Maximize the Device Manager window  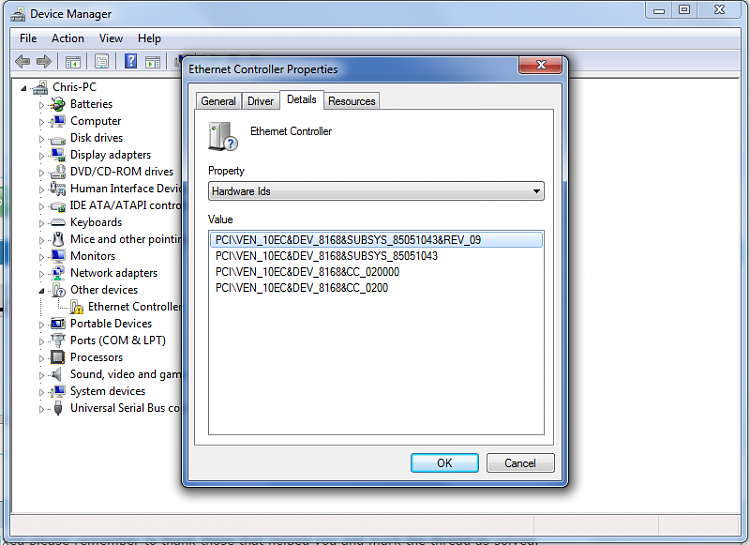point(684,10)
